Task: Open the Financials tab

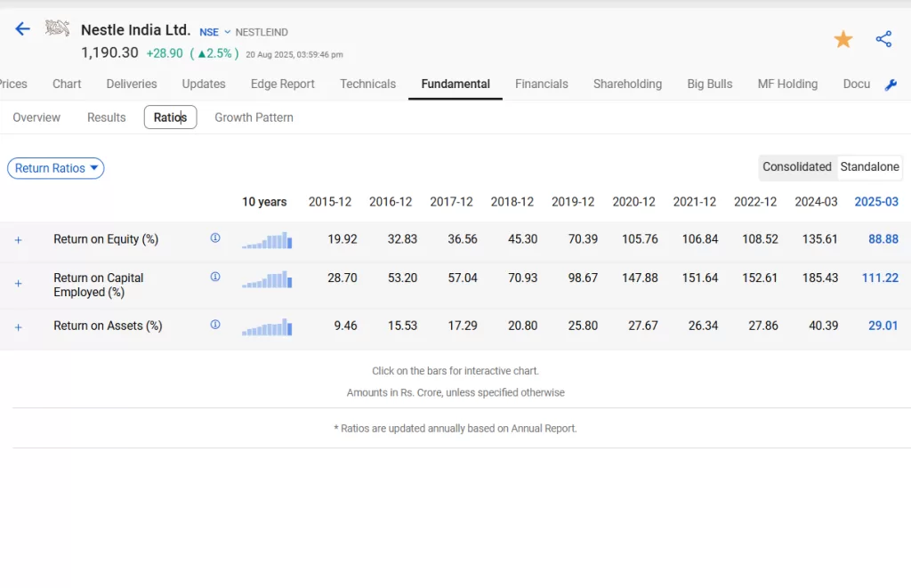Action: pos(542,84)
